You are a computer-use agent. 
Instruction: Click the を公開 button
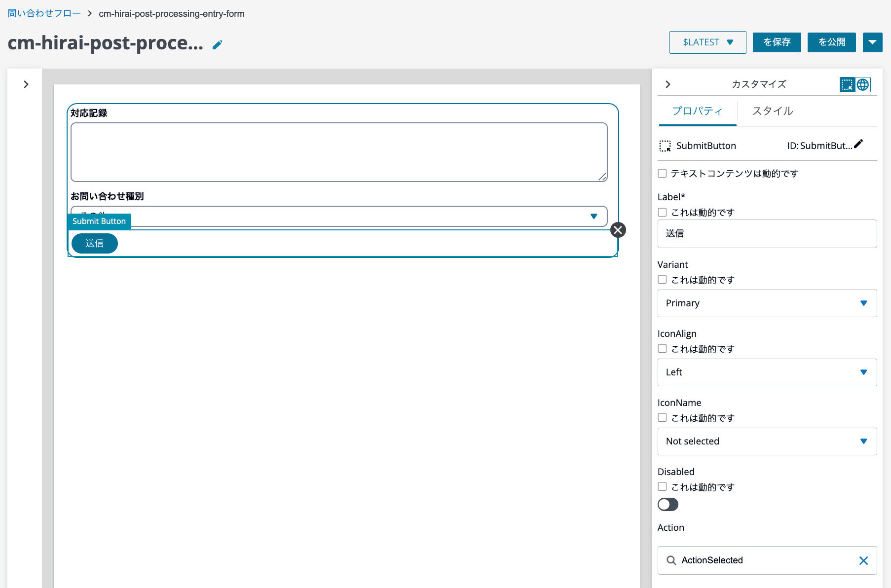point(832,42)
